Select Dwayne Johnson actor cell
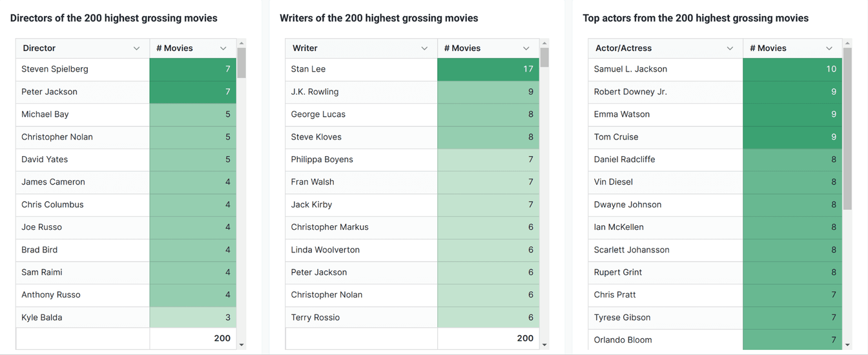Image resolution: width=868 pixels, height=355 pixels. coord(666,205)
